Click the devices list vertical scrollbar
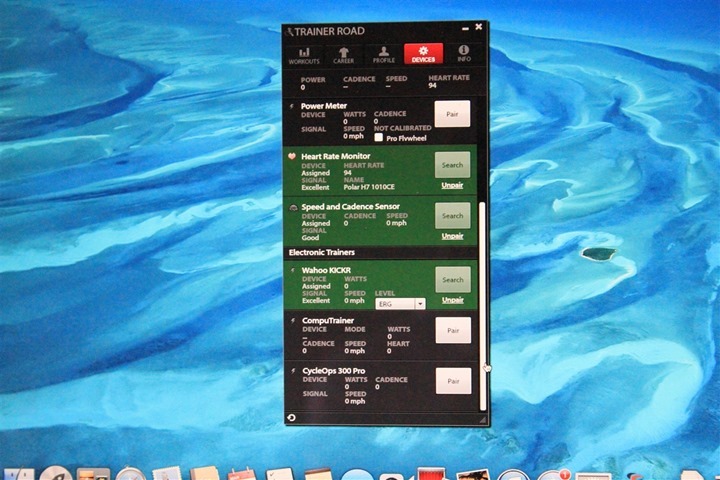The width and height of the screenshot is (720, 480). pos(483,305)
